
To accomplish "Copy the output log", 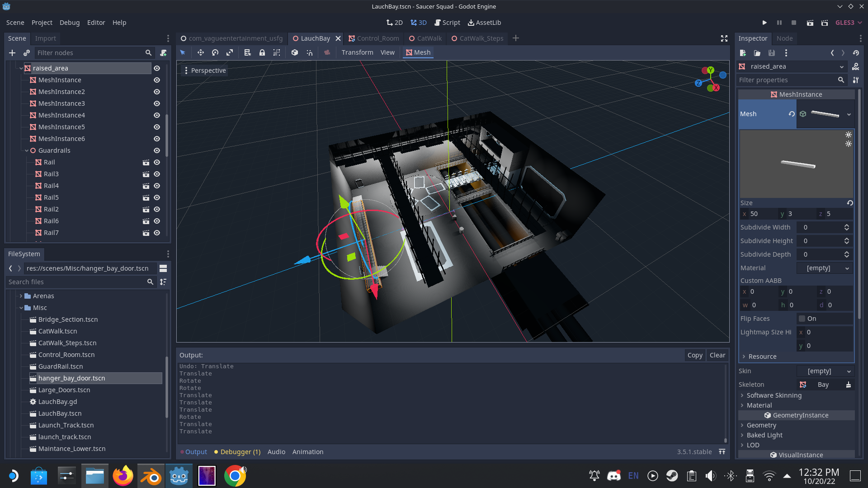I will click(695, 355).
